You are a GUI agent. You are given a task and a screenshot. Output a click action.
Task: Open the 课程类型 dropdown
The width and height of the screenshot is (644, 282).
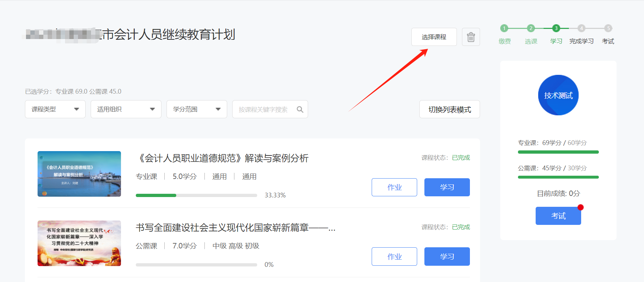coord(55,109)
